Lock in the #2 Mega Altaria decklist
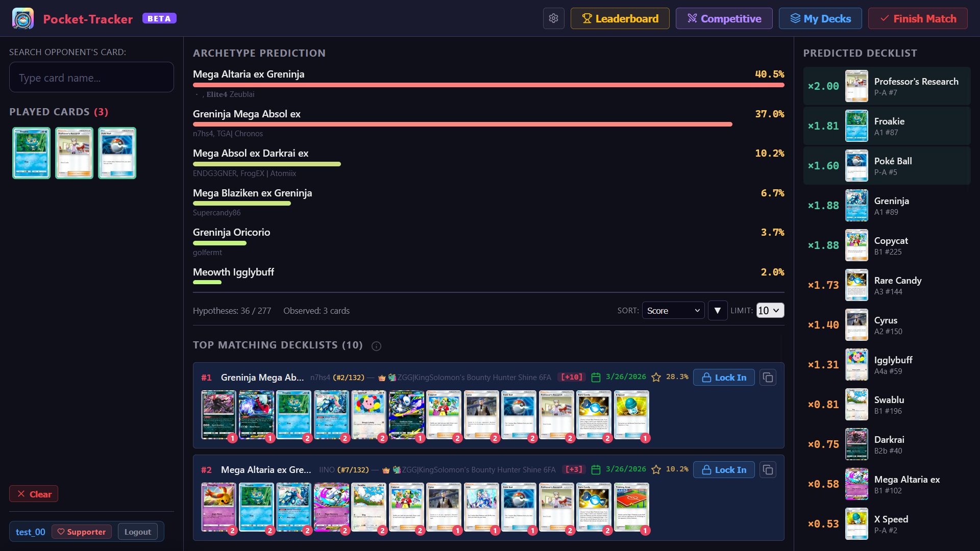This screenshot has height=551, width=980. coord(724,470)
